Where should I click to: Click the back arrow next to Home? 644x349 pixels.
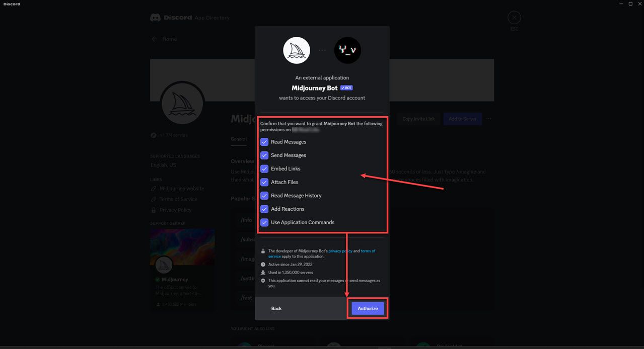click(x=154, y=39)
